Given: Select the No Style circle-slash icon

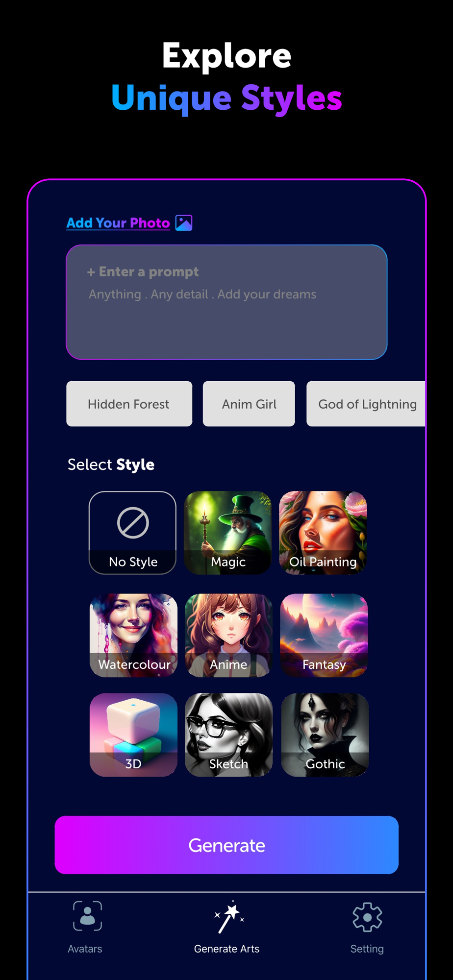Looking at the screenshot, I should [133, 523].
